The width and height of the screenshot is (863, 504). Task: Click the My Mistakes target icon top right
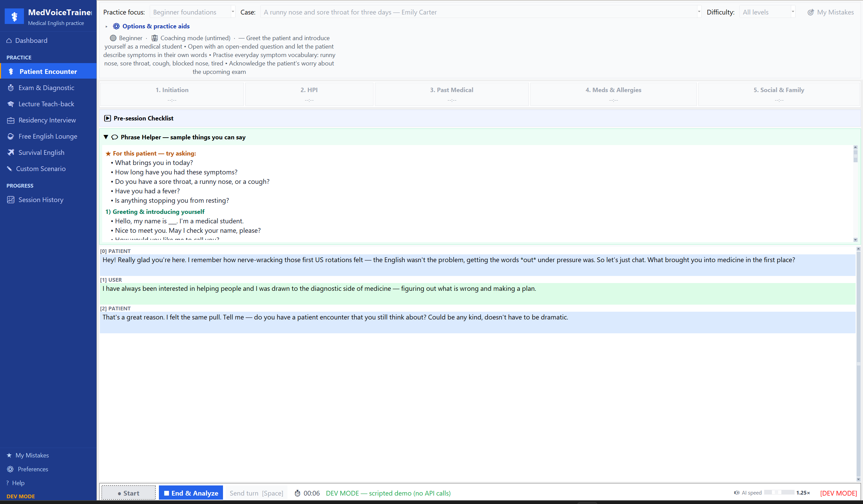pos(810,12)
